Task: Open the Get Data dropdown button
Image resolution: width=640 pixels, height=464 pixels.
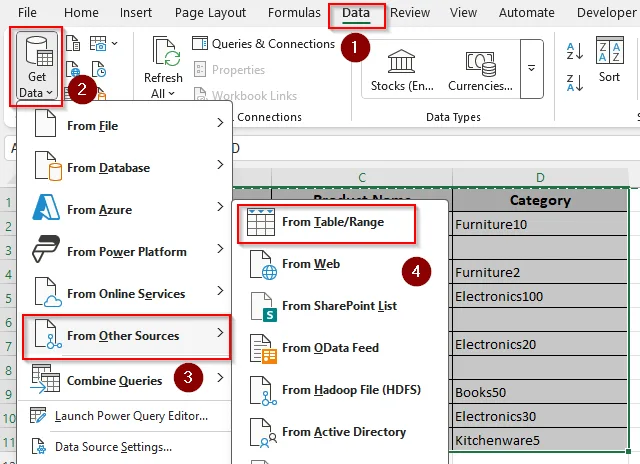Action: [x=37, y=67]
